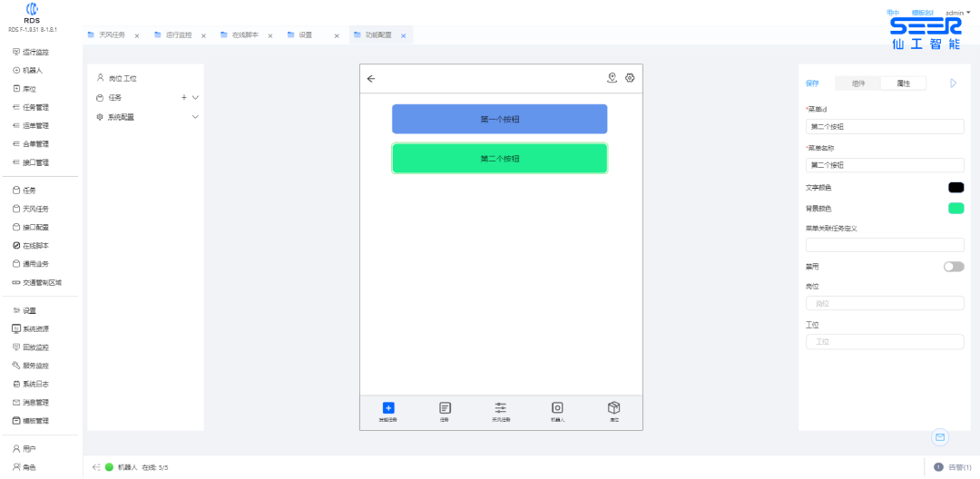Image resolution: width=980 pixels, height=479 pixels.
Task: Click the location pin icon in preview header
Action: pos(612,78)
